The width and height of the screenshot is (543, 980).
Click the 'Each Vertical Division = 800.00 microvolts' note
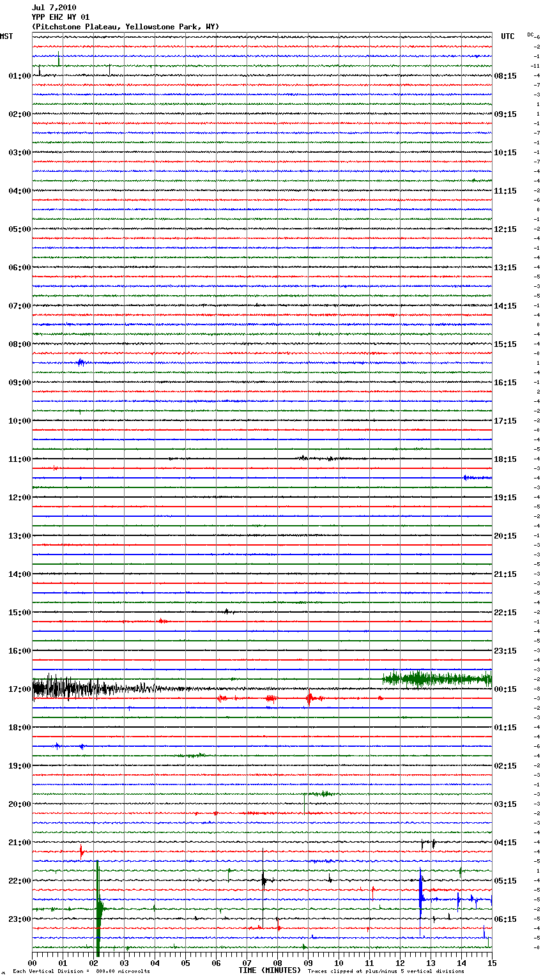(82, 972)
